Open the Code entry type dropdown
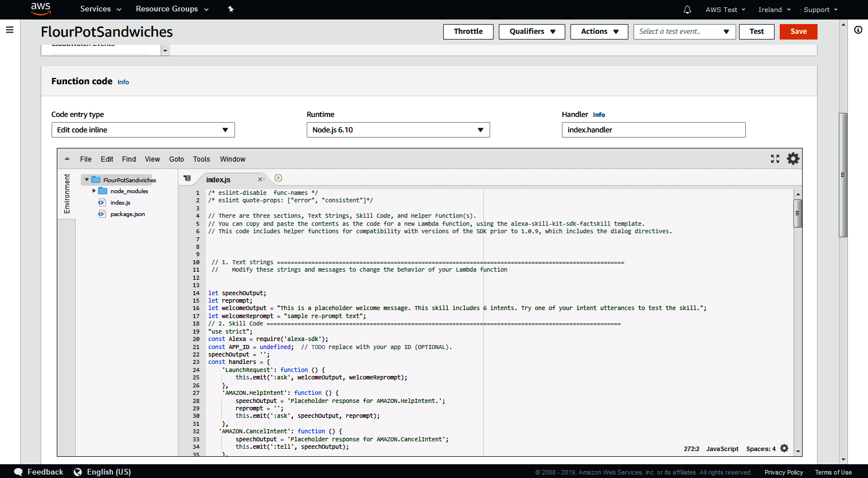868x478 pixels. (x=143, y=130)
